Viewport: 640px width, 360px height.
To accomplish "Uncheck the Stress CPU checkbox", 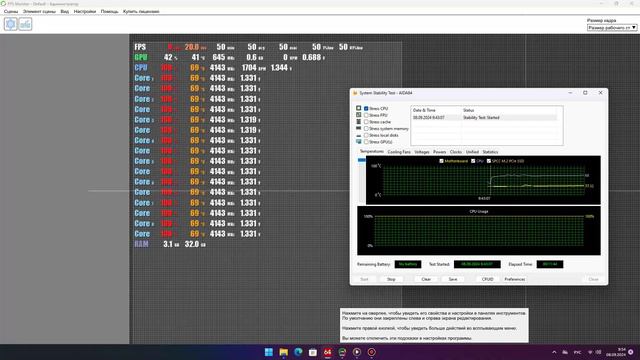I will pyautogui.click(x=366, y=109).
